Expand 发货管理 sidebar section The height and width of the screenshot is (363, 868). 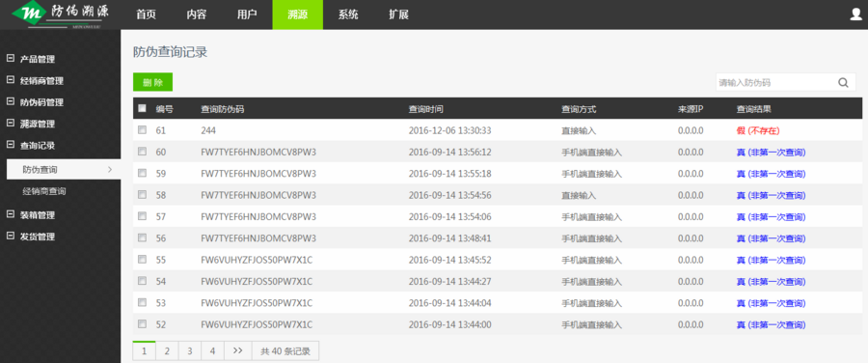click(x=11, y=236)
